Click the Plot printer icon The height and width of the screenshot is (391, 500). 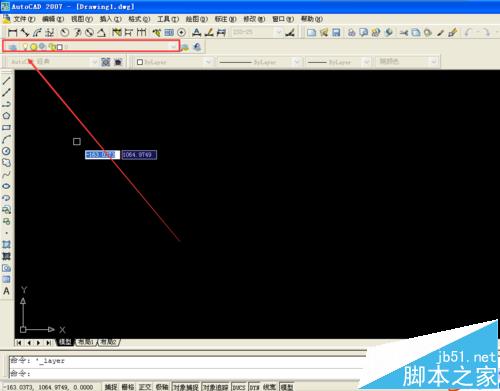(x=351, y=32)
